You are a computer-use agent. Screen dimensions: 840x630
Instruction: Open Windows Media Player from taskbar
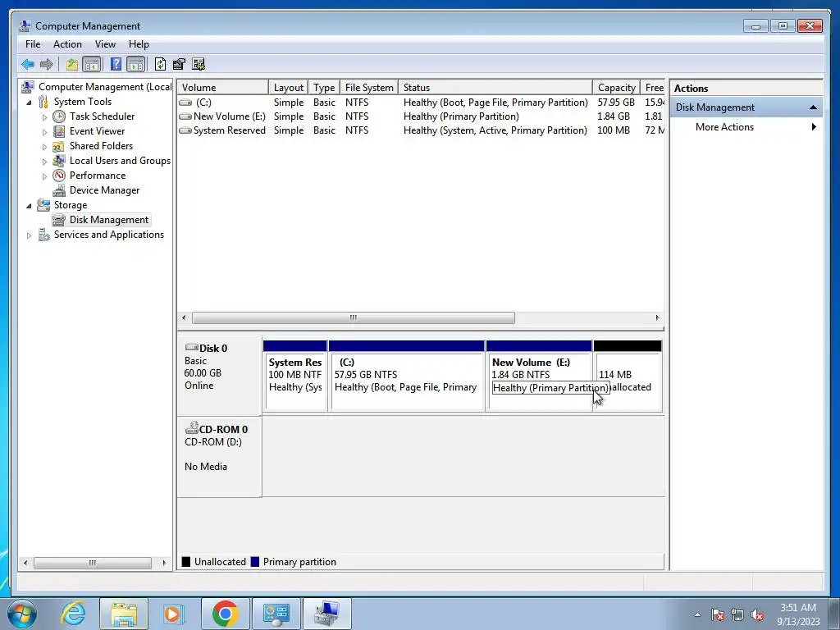coord(174,614)
